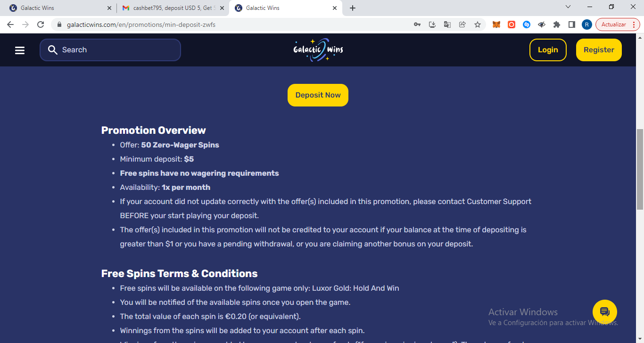
Task: Open the saved passwords key icon
Action: coord(417,24)
